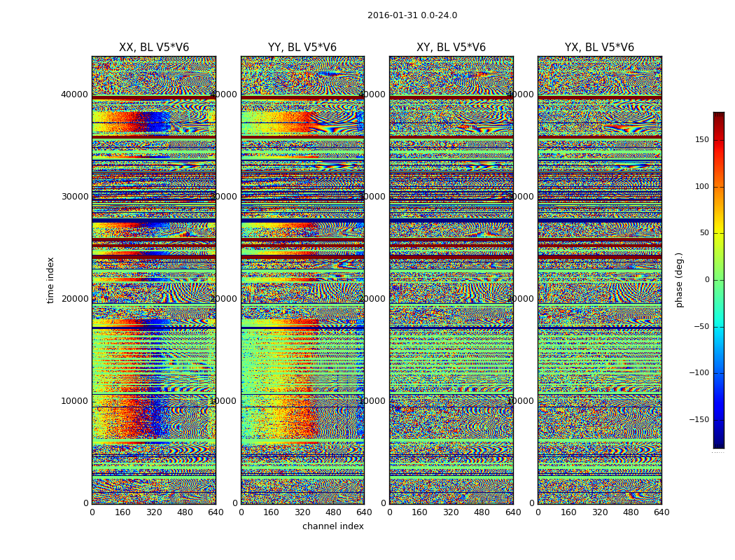Click the figure title '2016-01-31 0.0-24.0'
Image resolution: width=735 pixels, height=560 pixels.
coord(412,15)
